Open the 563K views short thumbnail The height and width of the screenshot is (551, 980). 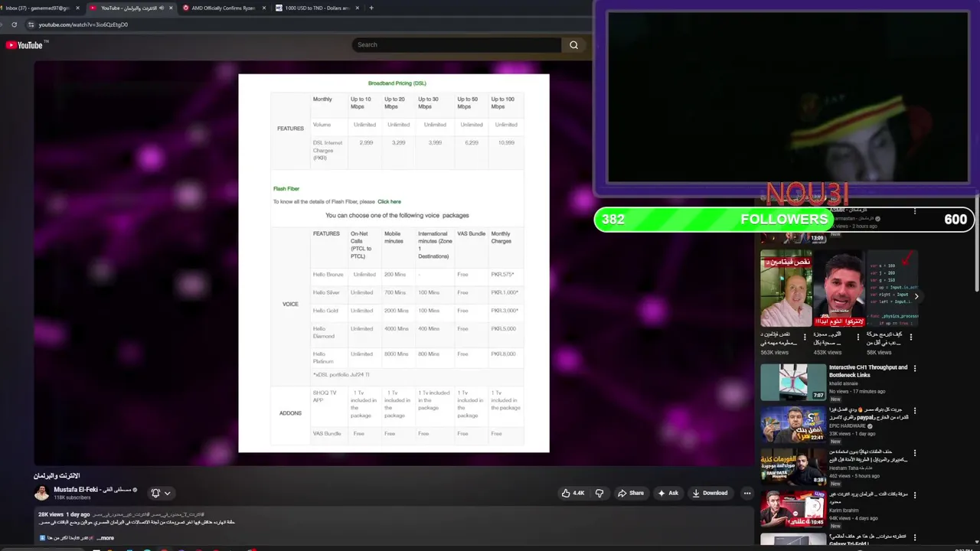pos(786,288)
